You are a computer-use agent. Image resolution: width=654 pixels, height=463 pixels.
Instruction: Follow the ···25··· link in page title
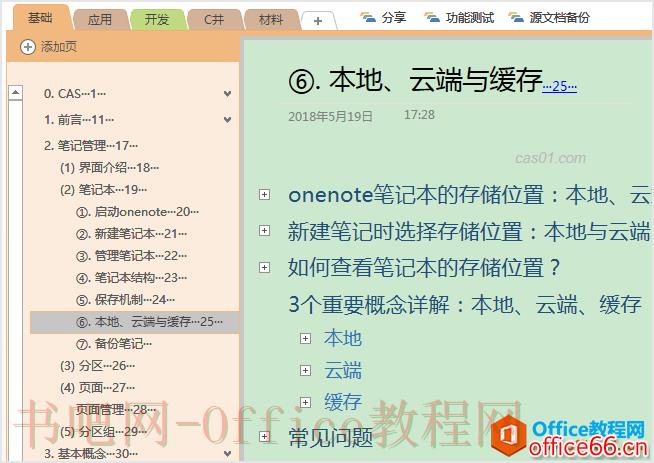pyautogui.click(x=560, y=86)
